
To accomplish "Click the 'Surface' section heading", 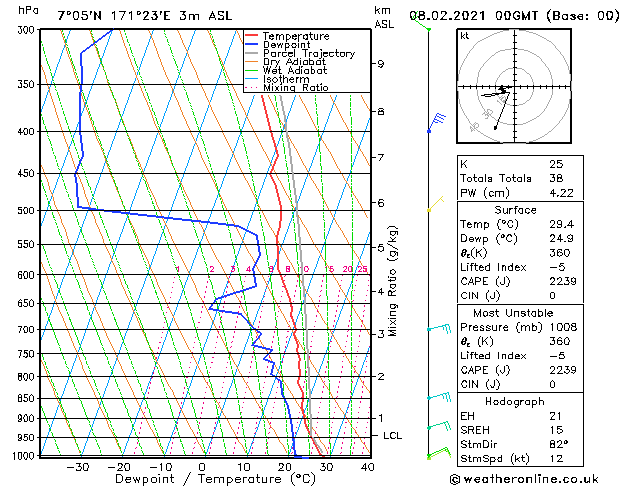I will point(515,210).
